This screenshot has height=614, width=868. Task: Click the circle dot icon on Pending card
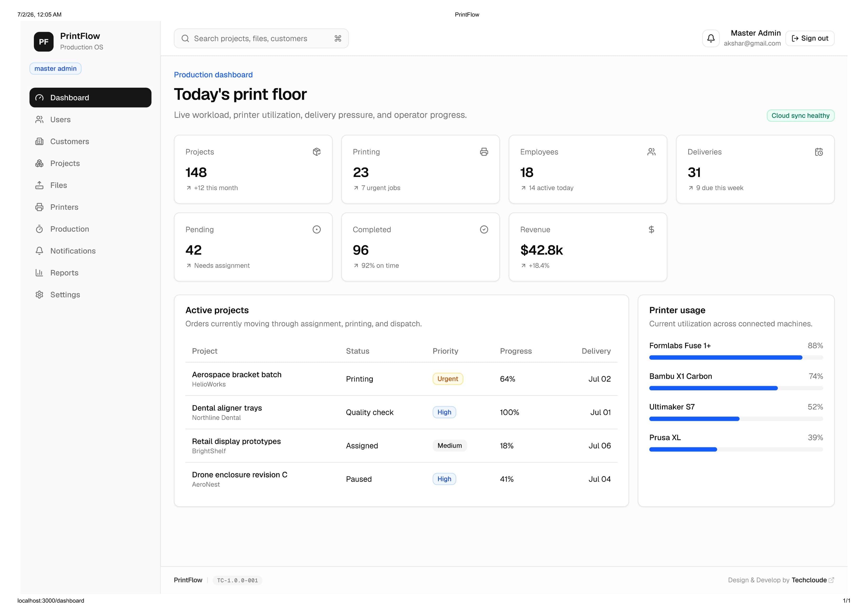317,230
